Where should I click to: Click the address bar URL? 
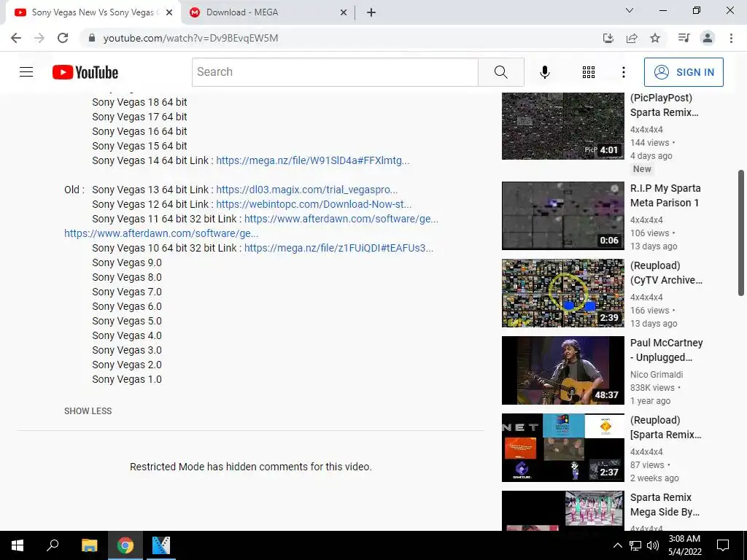click(190, 38)
